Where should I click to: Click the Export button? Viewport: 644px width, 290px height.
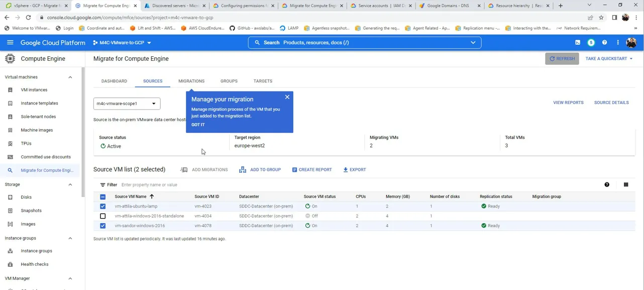pos(355,170)
